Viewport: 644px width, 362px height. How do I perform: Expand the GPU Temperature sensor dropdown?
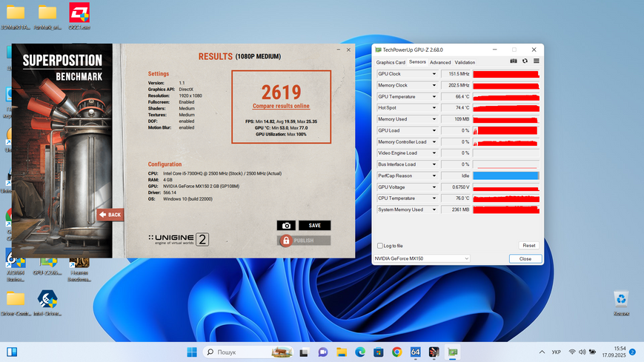[x=434, y=97]
